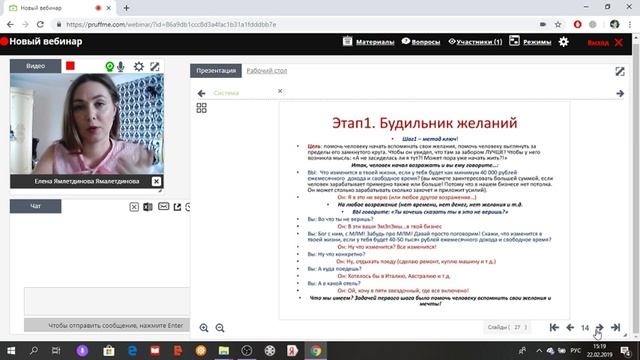Open the Windows notification center

click(x=625, y=351)
